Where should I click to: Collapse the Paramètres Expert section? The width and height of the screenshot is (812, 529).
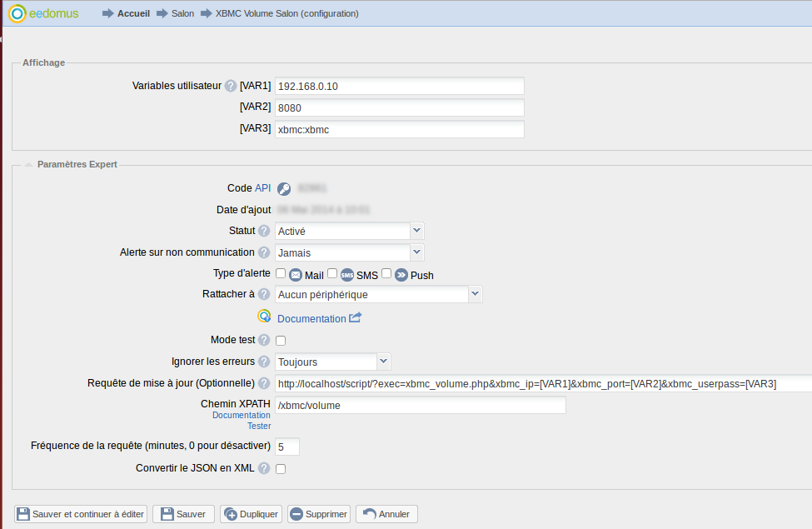point(27,165)
